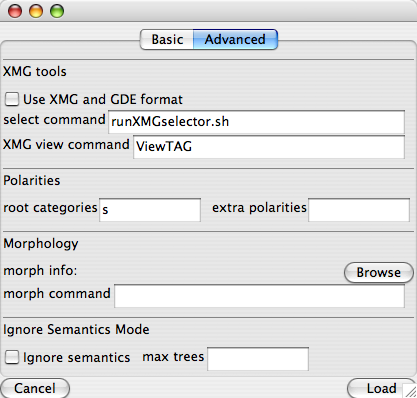This screenshot has height=398, width=417.
Task: Click the select command field with runXMGselector.sh
Action: pos(256,122)
